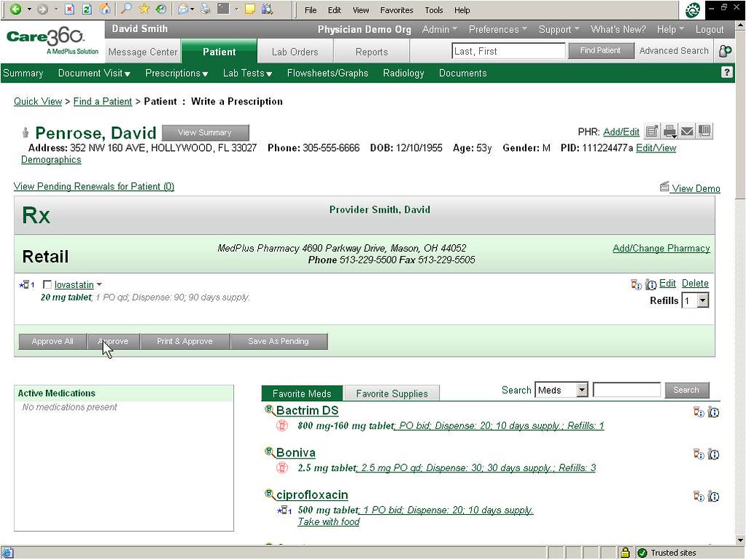The width and height of the screenshot is (746, 560).
Task: Click the Stop page loading icon
Action: [x=69, y=9]
